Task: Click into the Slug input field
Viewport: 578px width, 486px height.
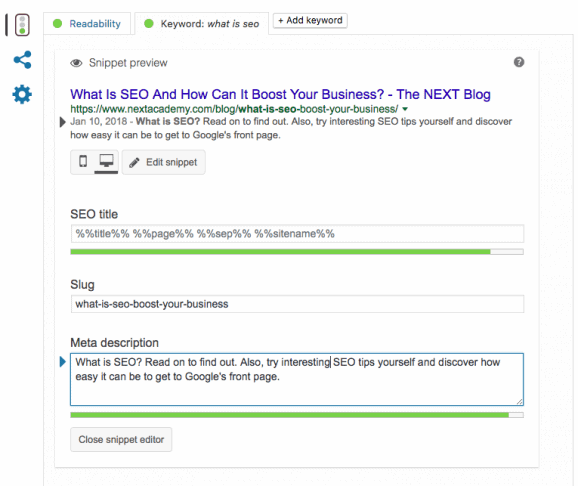Action: pyautogui.click(x=297, y=304)
